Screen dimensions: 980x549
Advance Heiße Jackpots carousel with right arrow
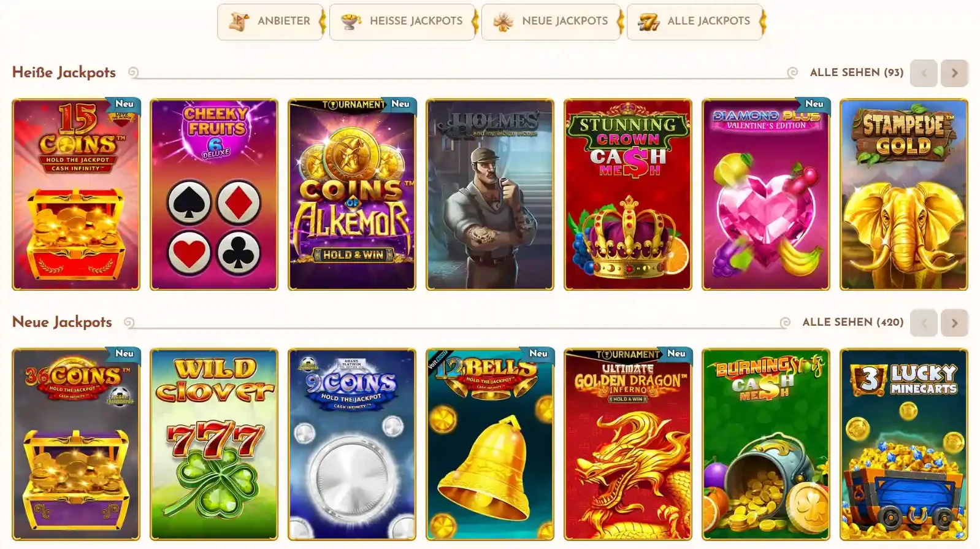[954, 73]
